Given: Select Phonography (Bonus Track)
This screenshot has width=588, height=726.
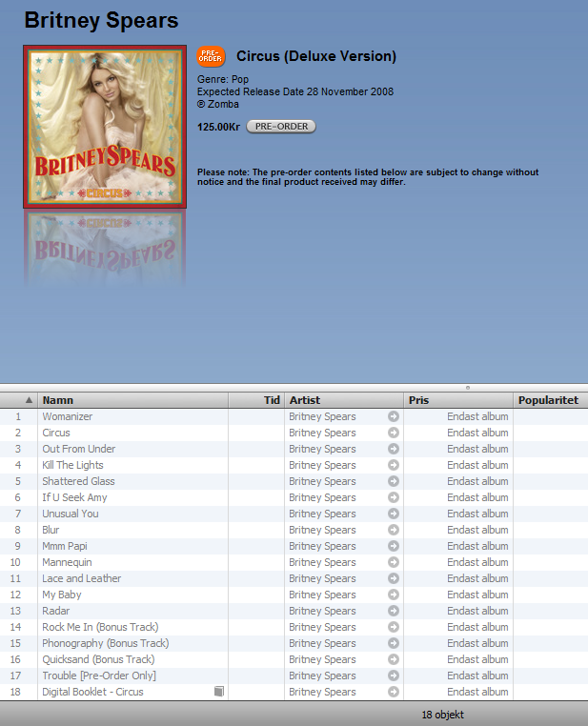Looking at the screenshot, I should [x=106, y=643].
